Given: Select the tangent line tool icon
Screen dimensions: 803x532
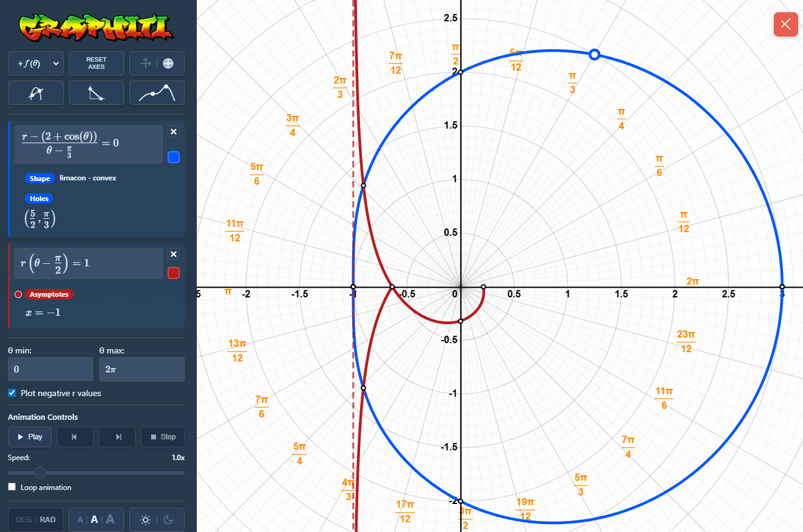Looking at the screenshot, I should (35, 93).
